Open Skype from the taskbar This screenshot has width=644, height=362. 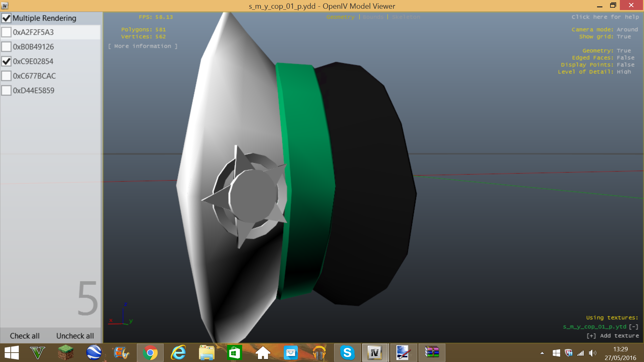click(347, 353)
